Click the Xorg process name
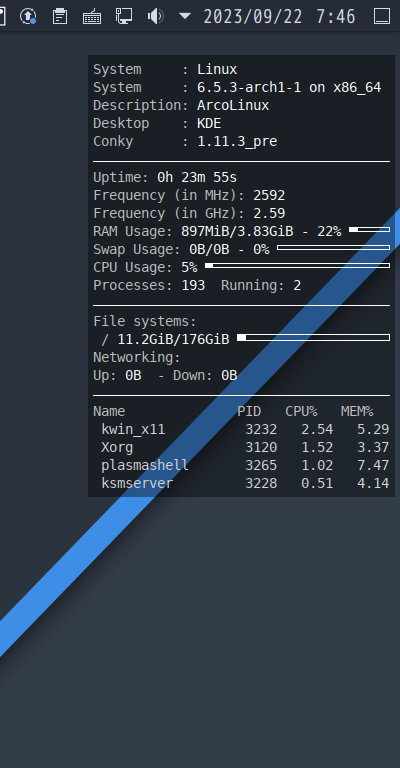Screen dimensions: 400x768 (x=117, y=448)
